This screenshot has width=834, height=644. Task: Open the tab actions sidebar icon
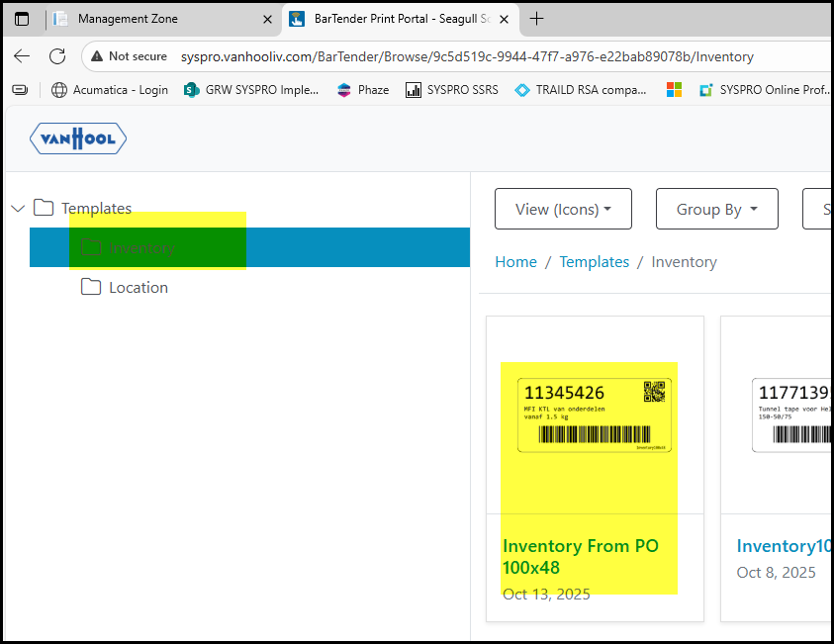click(x=22, y=19)
